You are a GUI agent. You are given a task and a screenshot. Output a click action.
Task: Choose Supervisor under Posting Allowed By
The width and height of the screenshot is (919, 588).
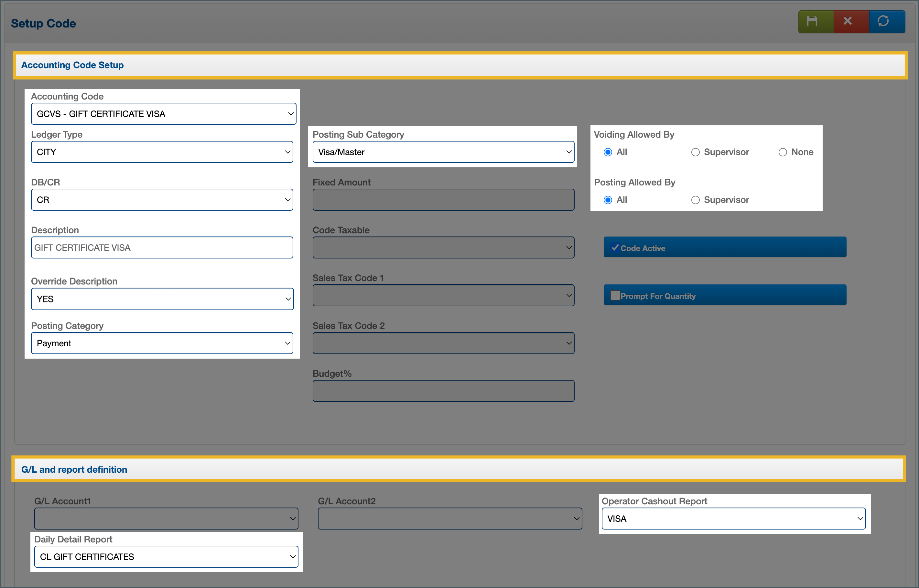click(695, 200)
